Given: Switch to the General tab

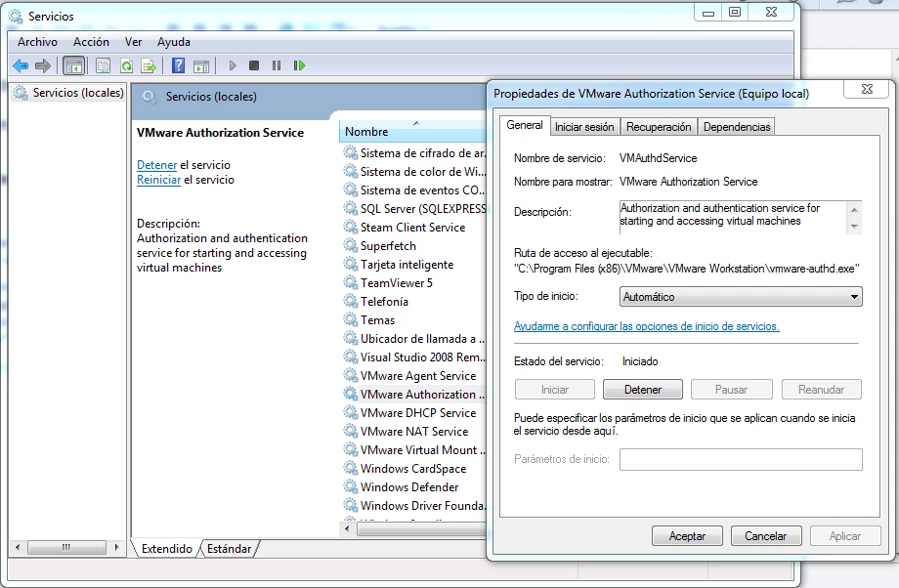Looking at the screenshot, I should coord(525,125).
